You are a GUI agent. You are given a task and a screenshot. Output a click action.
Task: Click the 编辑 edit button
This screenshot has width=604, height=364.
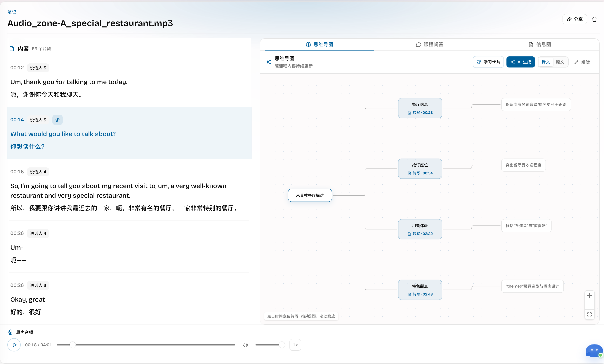click(582, 62)
